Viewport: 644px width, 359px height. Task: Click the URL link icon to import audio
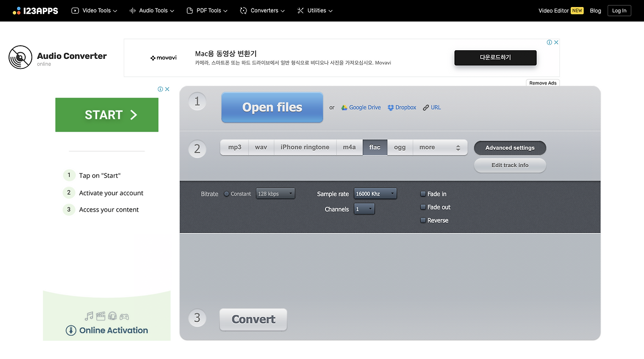pos(426,107)
